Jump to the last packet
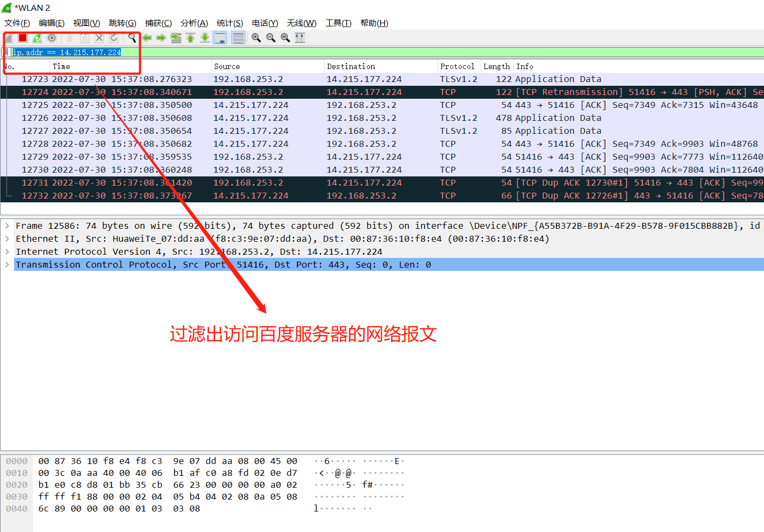Viewport: 764px width, 532px height. (x=205, y=38)
